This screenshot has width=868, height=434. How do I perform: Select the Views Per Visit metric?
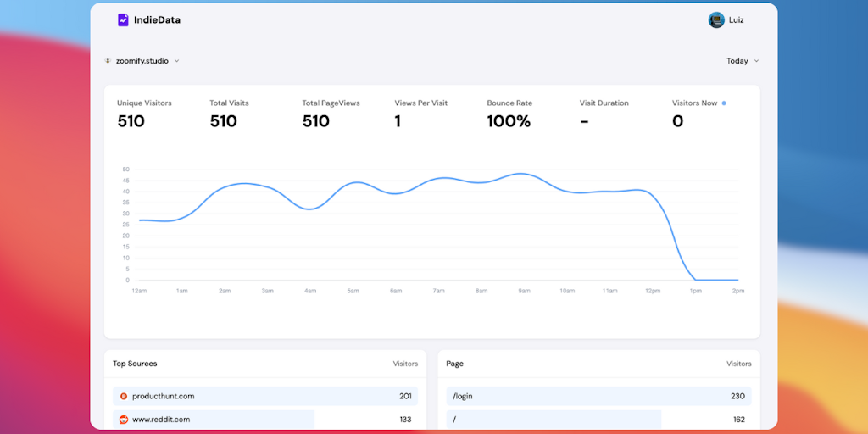point(421,114)
